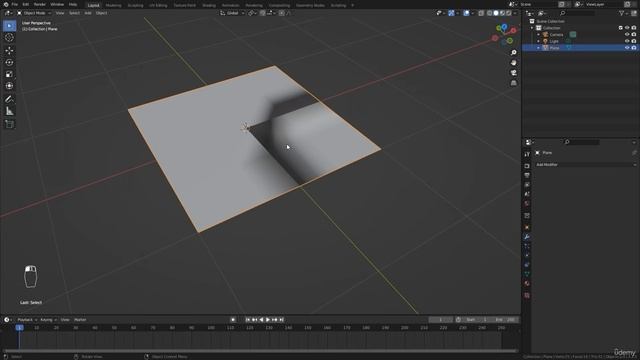Open the Render menu

pyautogui.click(x=40, y=4)
